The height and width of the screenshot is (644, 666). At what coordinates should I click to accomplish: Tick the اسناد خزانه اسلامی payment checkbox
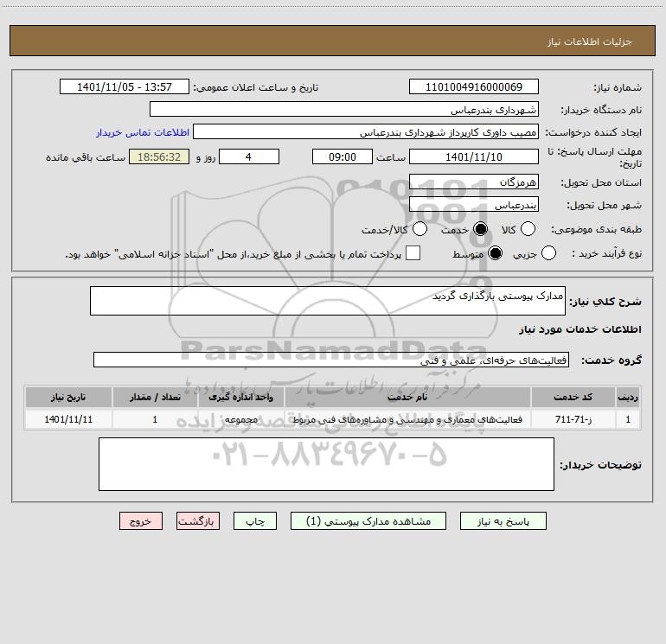(x=413, y=253)
